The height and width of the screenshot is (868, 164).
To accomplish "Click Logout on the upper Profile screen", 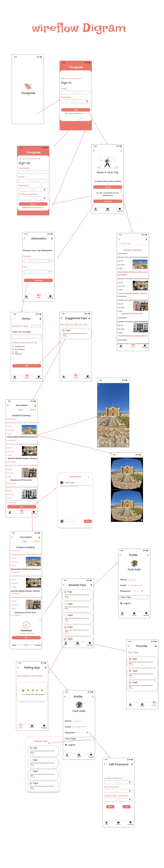I will click(x=126, y=603).
